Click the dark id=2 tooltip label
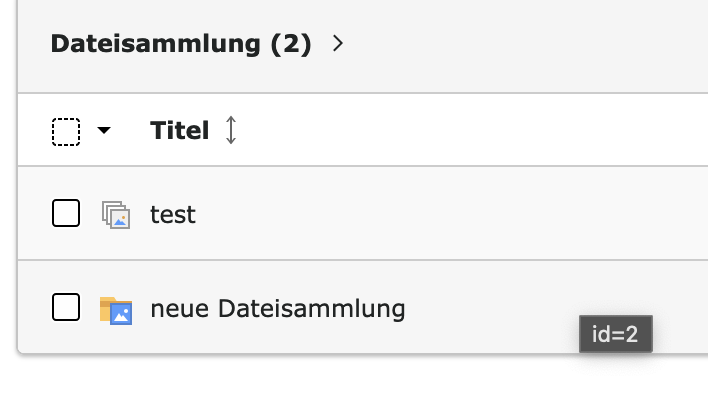 click(615, 334)
